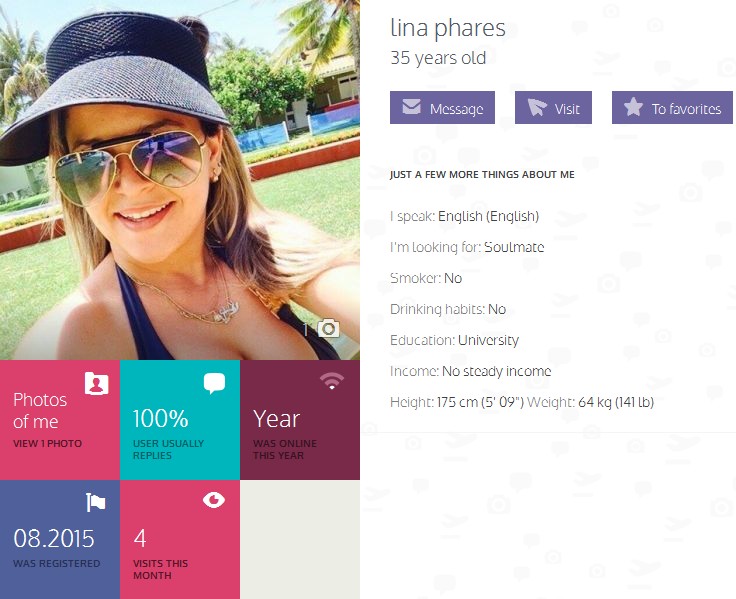Open the large profile selfie photo
This screenshot has width=736, height=599.
[180, 180]
